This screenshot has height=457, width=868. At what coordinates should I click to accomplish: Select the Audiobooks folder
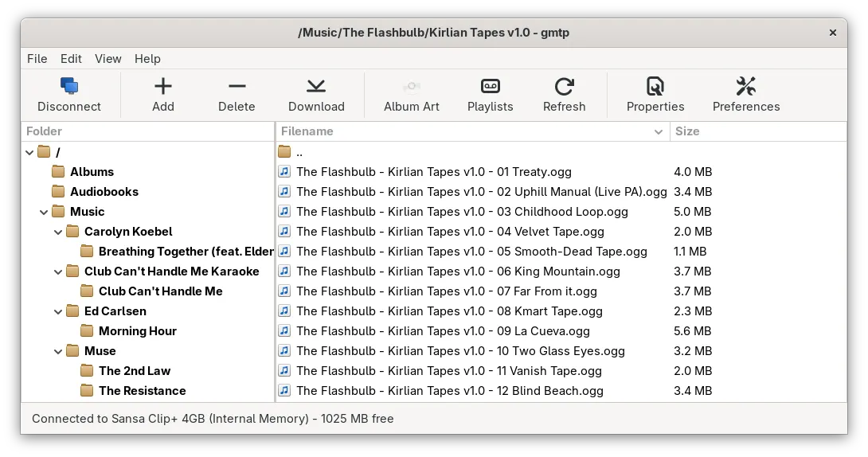click(x=104, y=191)
